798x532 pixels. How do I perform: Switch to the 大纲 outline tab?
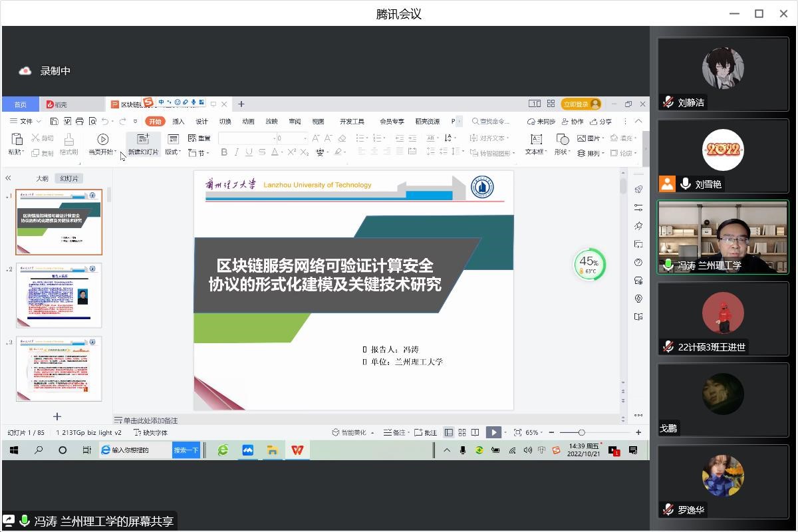[42, 178]
